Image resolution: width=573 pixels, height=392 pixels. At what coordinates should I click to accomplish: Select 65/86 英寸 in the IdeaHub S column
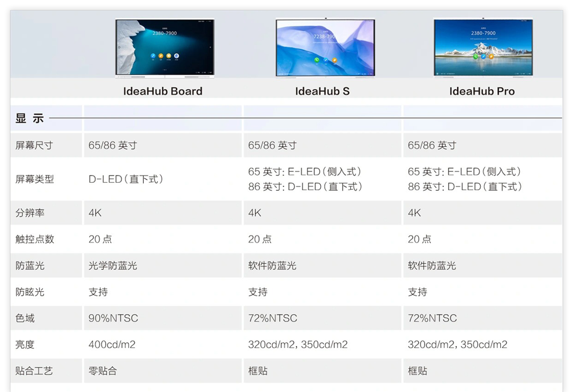272,146
